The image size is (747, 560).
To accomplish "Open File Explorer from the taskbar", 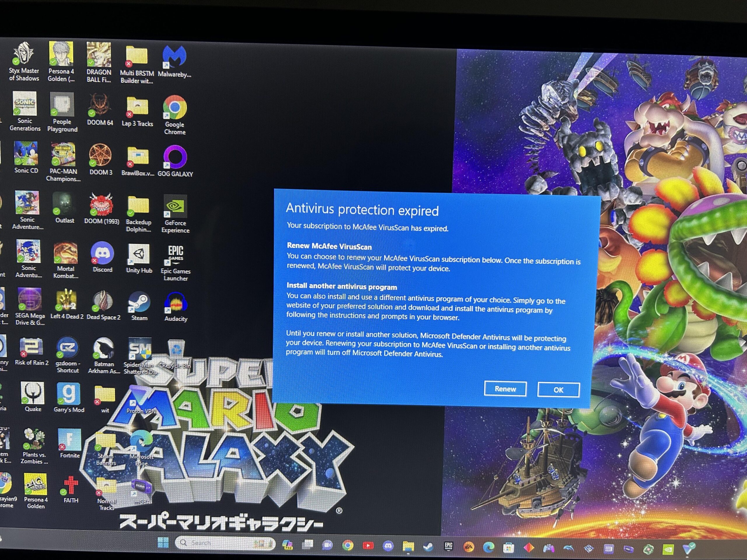I will click(408, 546).
